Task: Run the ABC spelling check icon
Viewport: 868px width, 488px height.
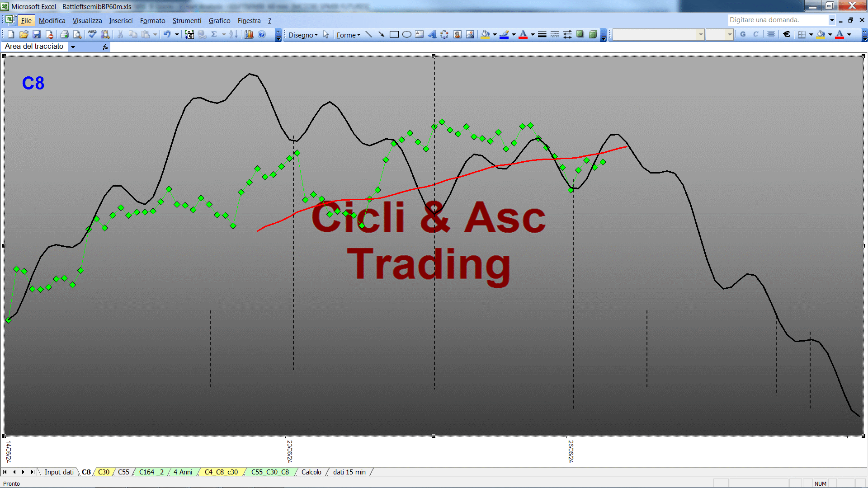Action: coord(92,34)
